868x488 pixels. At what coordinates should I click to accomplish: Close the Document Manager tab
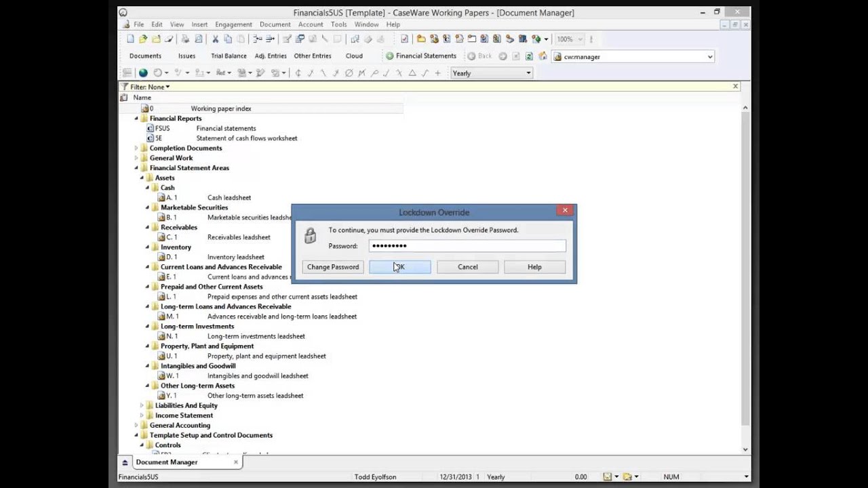tap(236, 462)
